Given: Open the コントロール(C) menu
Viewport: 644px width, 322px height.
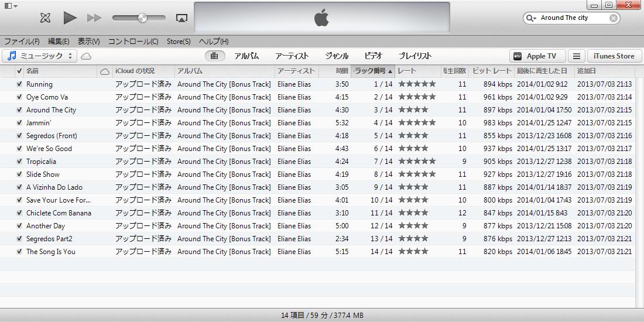Looking at the screenshot, I should [x=133, y=42].
